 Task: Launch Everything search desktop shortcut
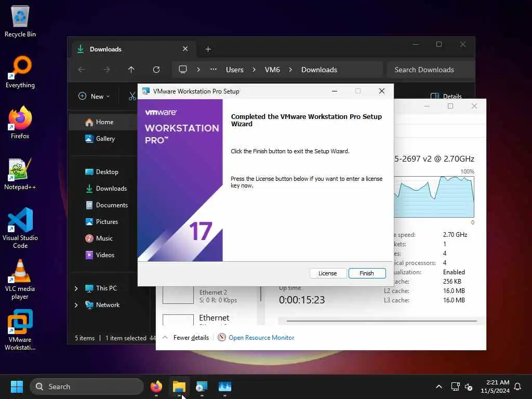point(20,72)
